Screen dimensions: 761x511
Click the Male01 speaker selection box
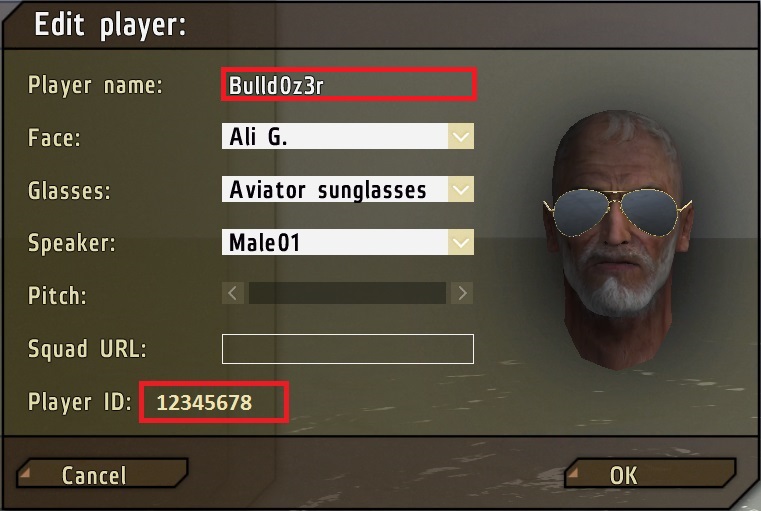335,242
